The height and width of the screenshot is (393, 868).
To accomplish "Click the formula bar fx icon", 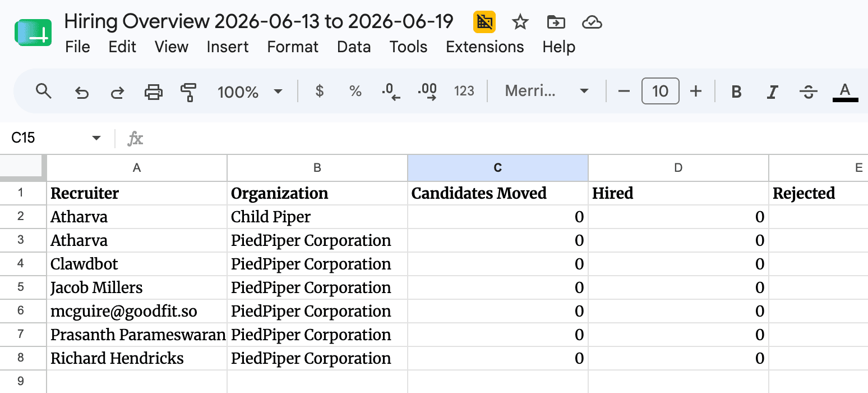I will click(x=135, y=139).
